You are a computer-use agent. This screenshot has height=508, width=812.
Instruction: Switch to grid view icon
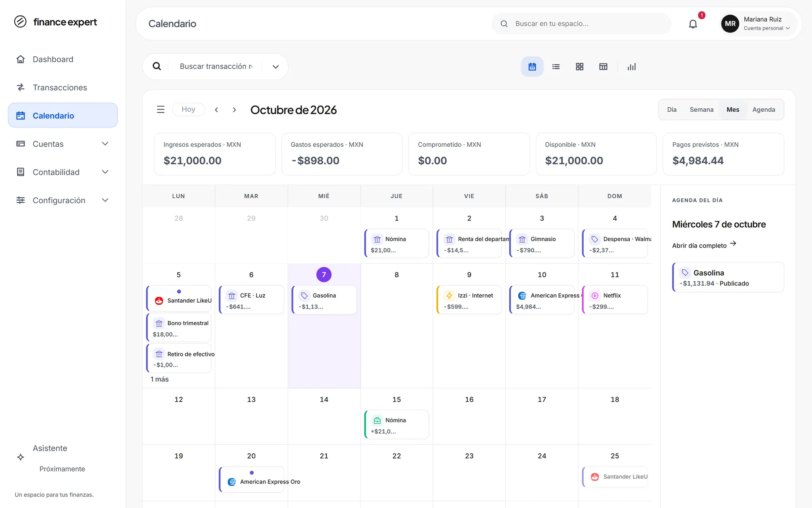579,66
